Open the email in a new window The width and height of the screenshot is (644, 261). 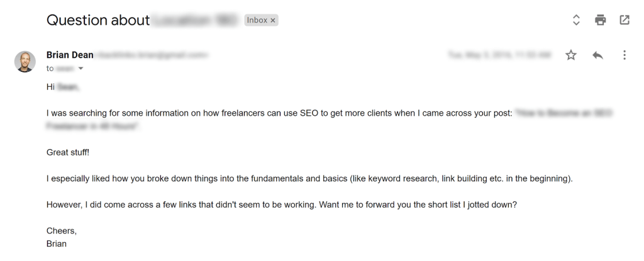point(624,20)
